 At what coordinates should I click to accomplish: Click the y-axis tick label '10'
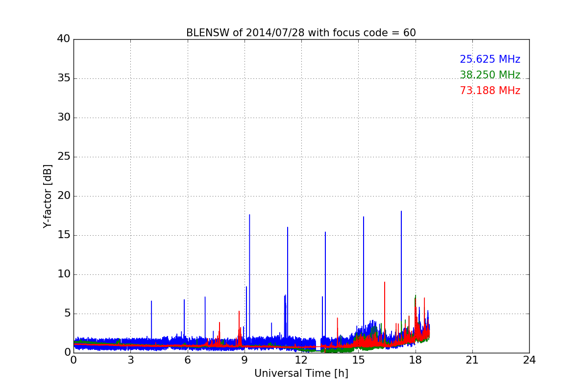(64, 274)
